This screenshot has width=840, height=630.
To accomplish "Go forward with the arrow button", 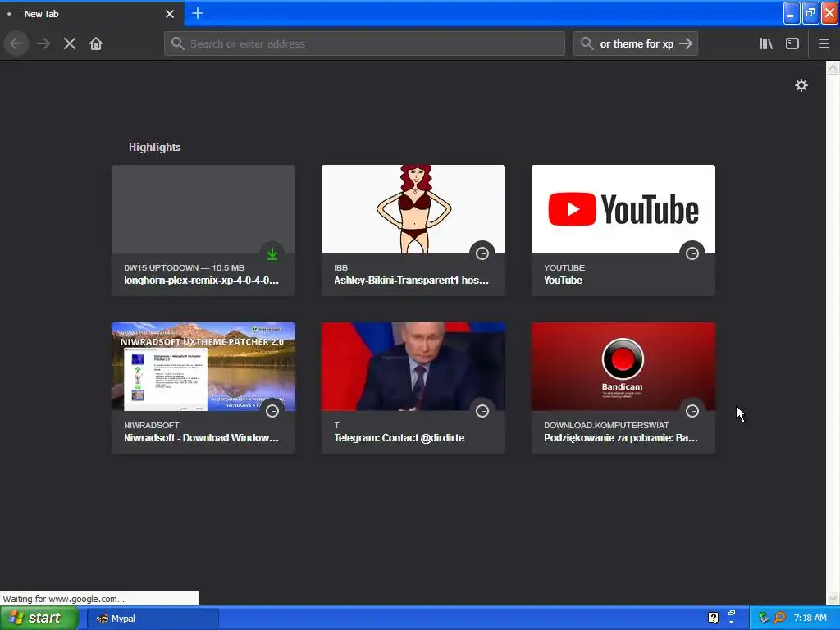I will click(x=43, y=44).
